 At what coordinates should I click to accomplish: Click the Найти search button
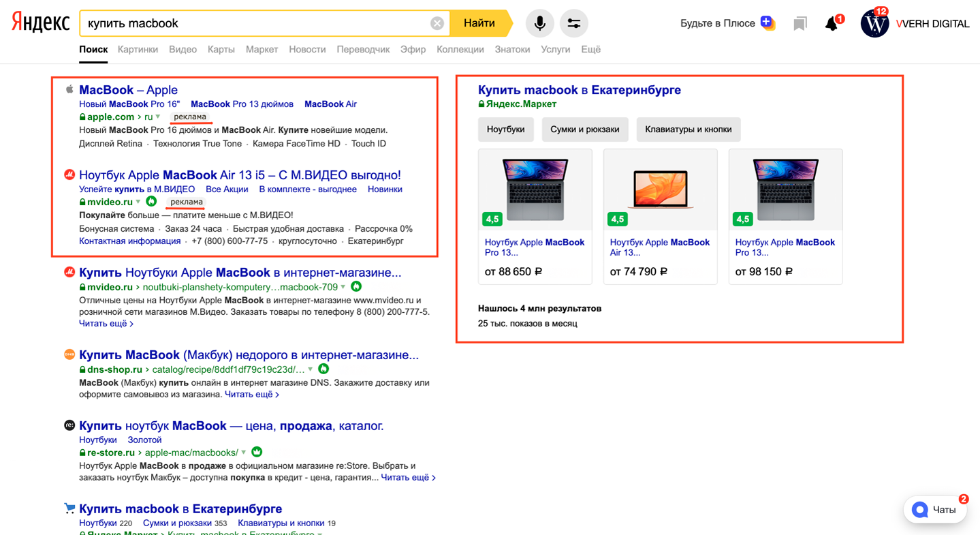481,23
